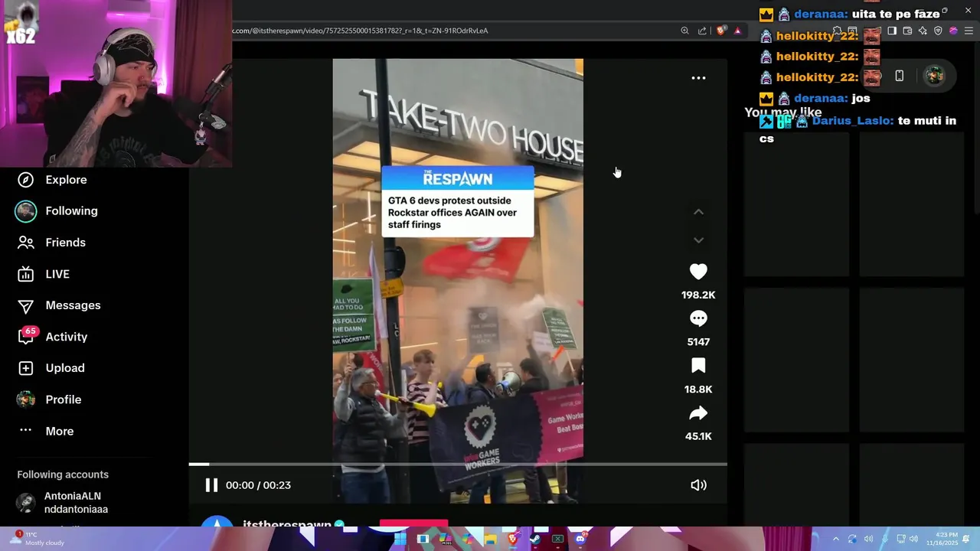
Task: Go to the next video (down chevron)
Action: click(698, 240)
